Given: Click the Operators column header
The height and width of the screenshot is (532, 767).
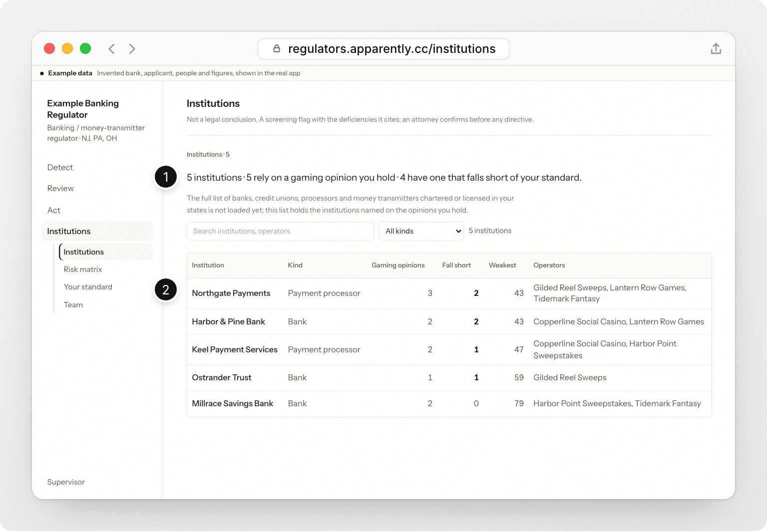Looking at the screenshot, I should 549,266.
